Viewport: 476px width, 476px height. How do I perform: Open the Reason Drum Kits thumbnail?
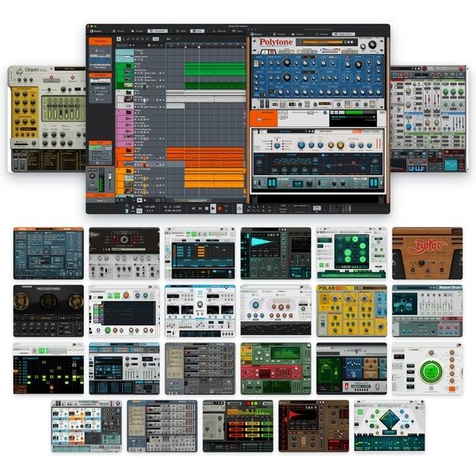(427, 311)
